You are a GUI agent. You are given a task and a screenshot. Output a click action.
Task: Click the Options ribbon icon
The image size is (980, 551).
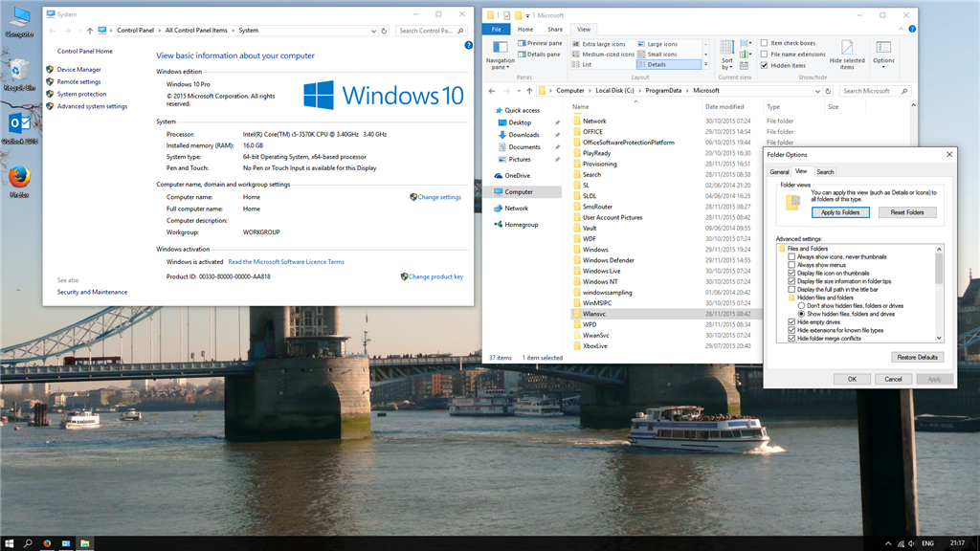[x=883, y=55]
